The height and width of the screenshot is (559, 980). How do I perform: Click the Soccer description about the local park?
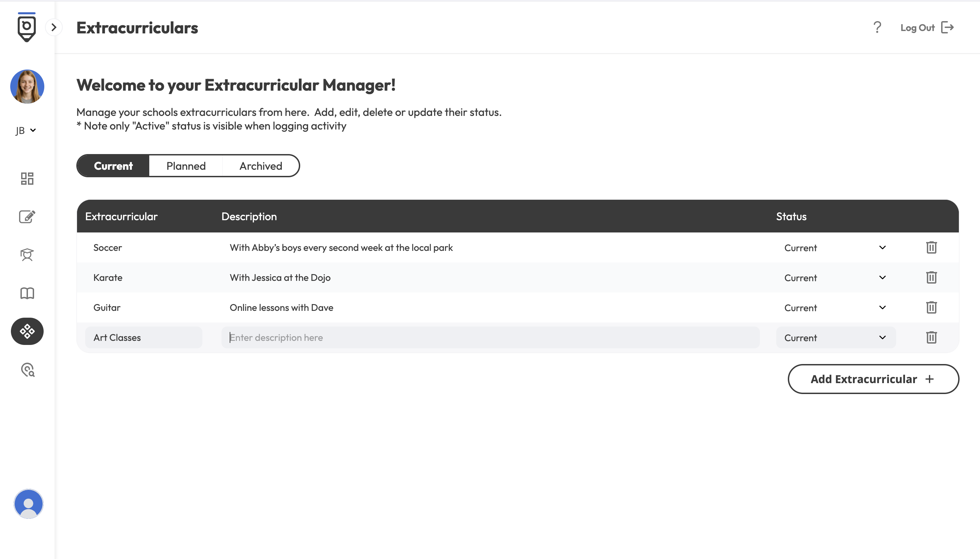coord(341,248)
